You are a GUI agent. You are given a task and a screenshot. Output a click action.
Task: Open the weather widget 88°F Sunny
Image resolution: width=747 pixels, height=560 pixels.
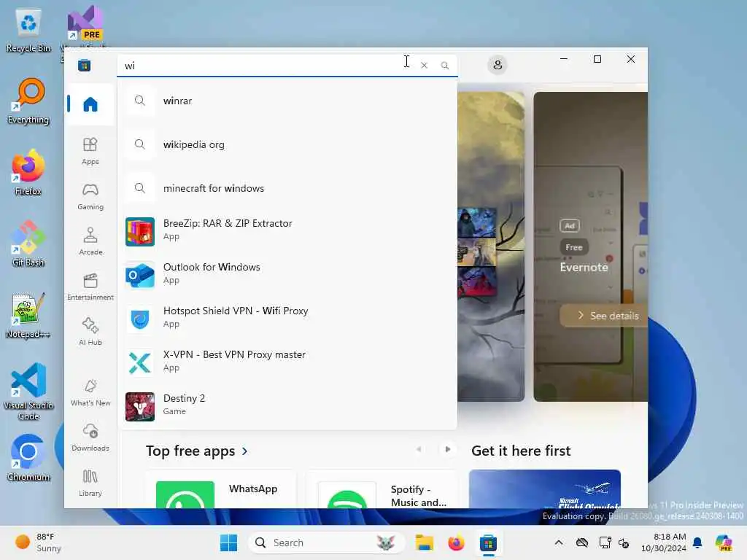coord(39,542)
